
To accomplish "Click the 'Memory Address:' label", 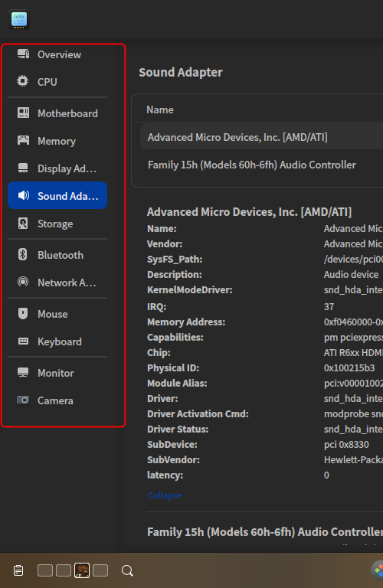I will (x=186, y=322).
